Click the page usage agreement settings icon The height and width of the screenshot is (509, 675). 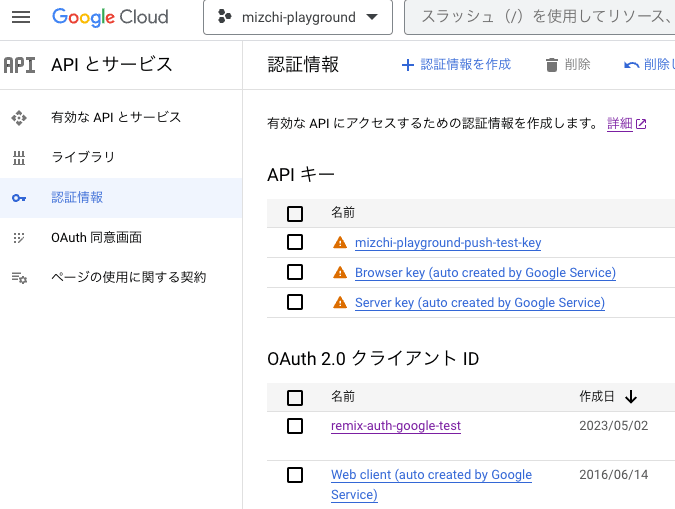pyautogui.click(x=19, y=278)
